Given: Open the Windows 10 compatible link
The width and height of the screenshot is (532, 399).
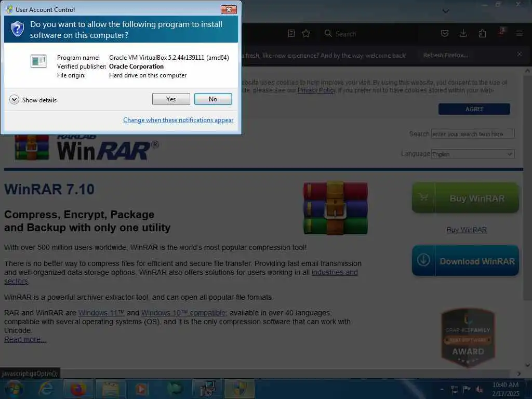Looking at the screenshot, I should pos(183,313).
